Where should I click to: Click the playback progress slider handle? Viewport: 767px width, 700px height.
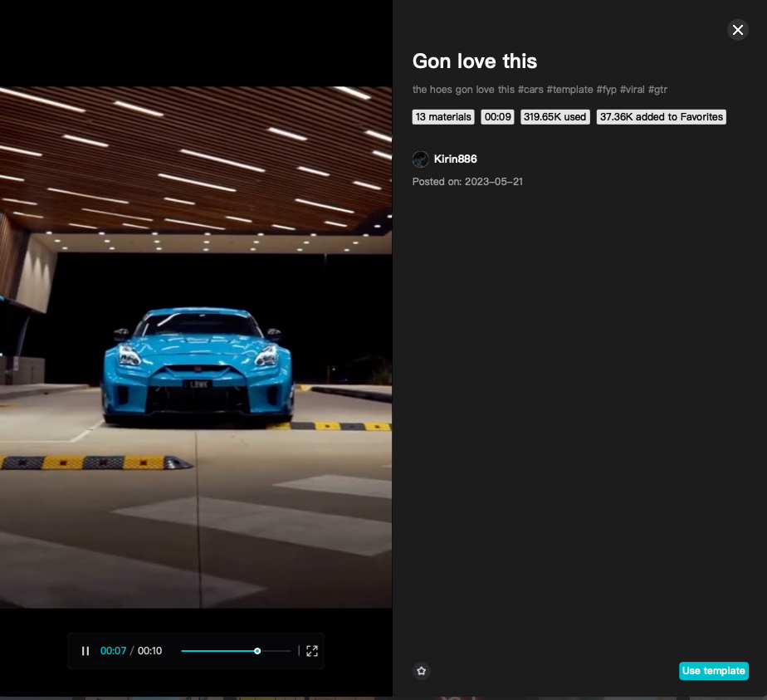coord(257,651)
